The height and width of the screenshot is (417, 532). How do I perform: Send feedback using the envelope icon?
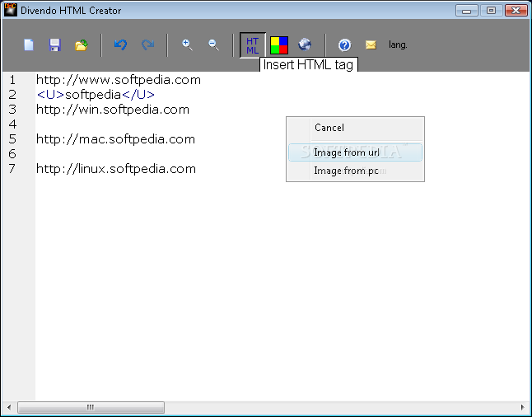click(x=371, y=45)
